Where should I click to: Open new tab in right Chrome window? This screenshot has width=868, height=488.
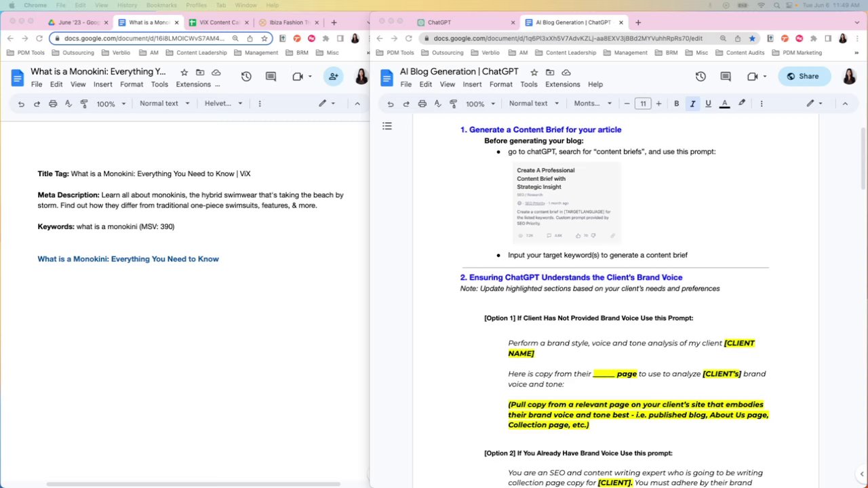pos(638,22)
